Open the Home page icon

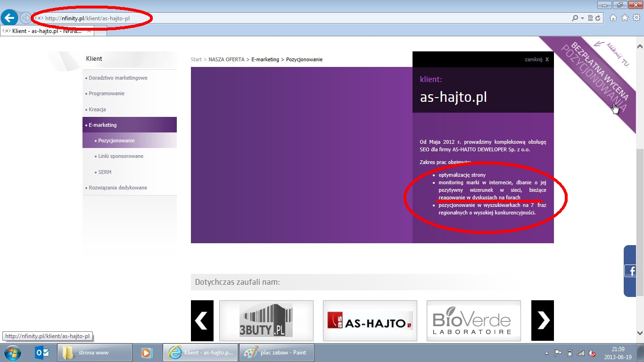click(613, 18)
